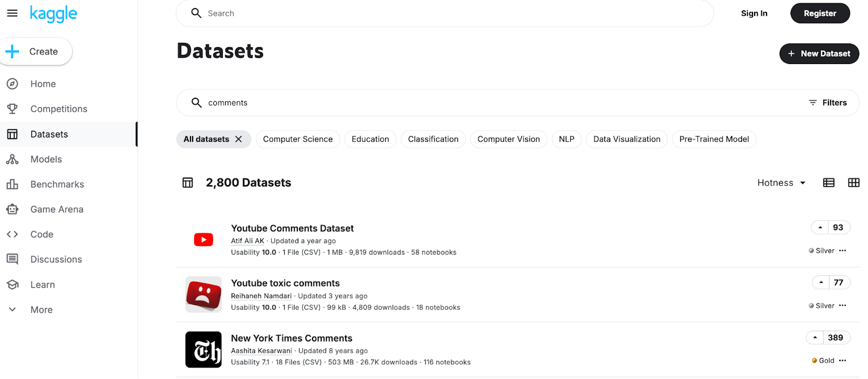Click the Game Arena robot icon

click(12, 210)
